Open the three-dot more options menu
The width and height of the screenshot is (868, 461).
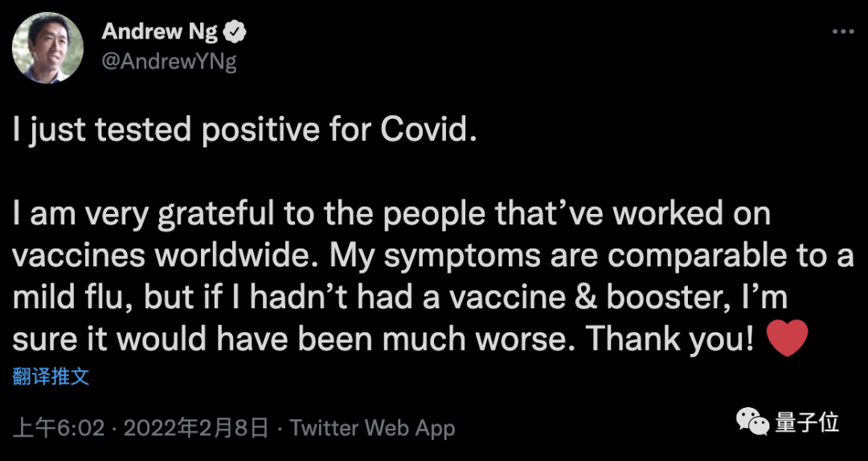pyautogui.click(x=842, y=31)
